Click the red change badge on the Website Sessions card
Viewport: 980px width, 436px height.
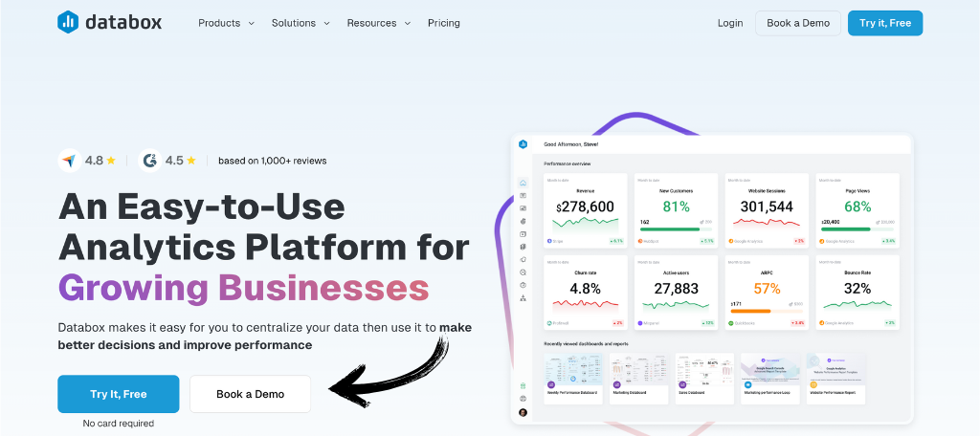coord(799,241)
